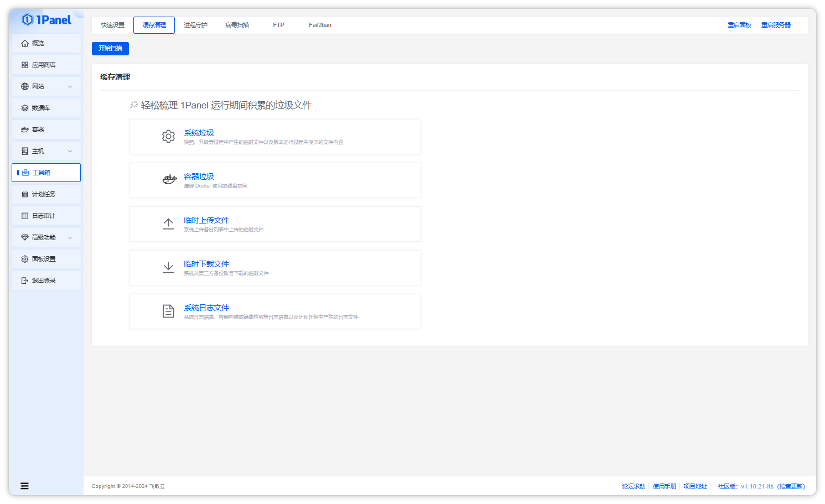Expand the 高级功能 advanced features chevron
Image resolution: width=825 pixels, height=504 pixels.
click(70, 237)
